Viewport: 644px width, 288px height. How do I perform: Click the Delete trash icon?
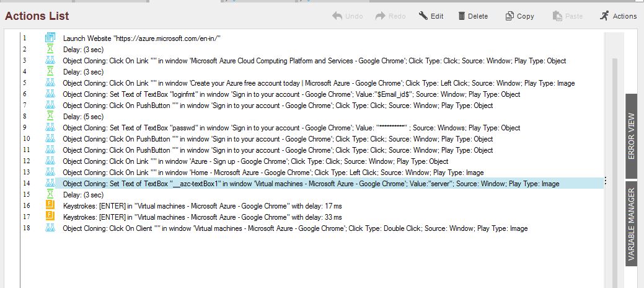[x=462, y=16]
